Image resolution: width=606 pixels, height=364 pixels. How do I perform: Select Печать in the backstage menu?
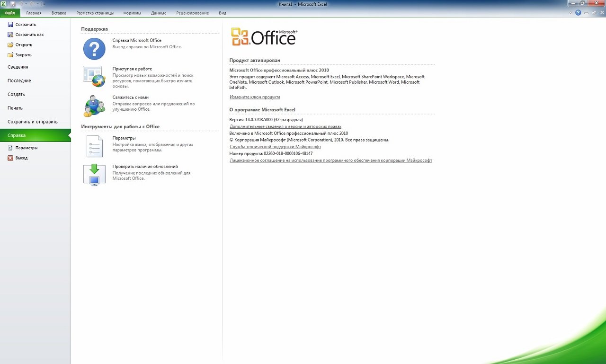tap(15, 108)
